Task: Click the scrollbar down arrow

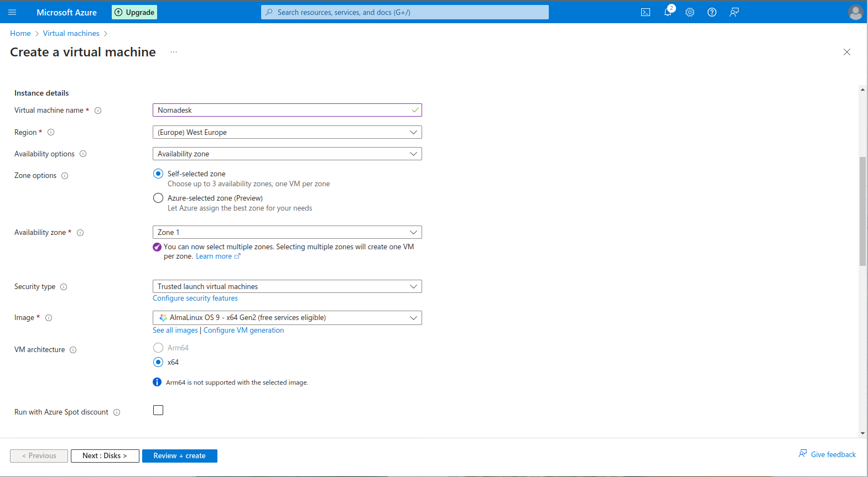Action: (x=862, y=433)
